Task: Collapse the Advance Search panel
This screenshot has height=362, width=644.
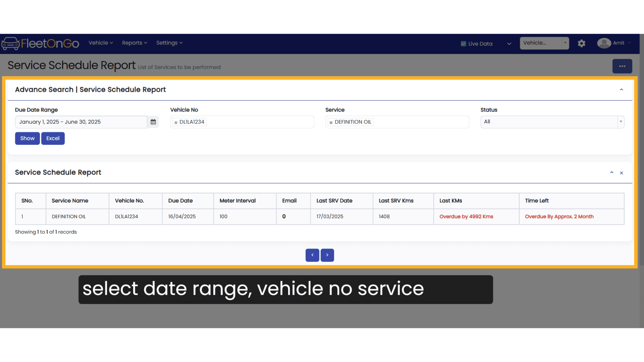Action: pos(621,90)
